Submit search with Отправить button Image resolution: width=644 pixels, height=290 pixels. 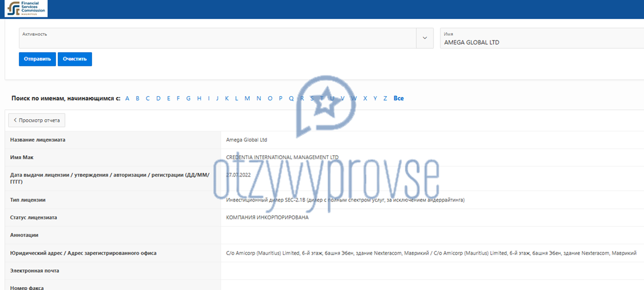(37, 59)
